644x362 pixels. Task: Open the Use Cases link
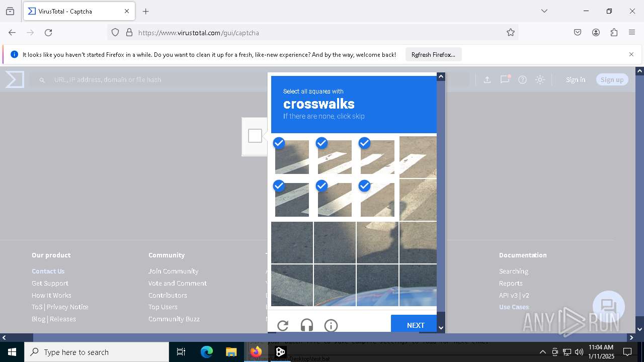(x=514, y=307)
